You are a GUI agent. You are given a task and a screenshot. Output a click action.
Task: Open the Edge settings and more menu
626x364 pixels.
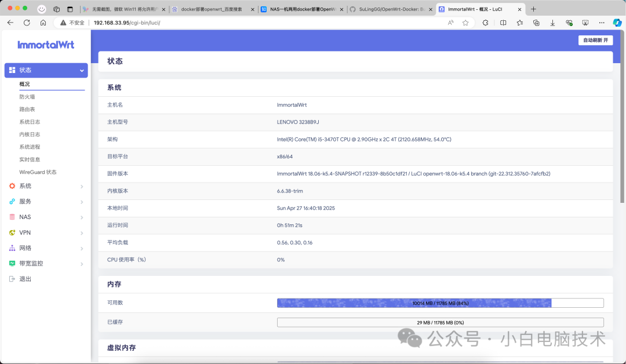point(602,23)
